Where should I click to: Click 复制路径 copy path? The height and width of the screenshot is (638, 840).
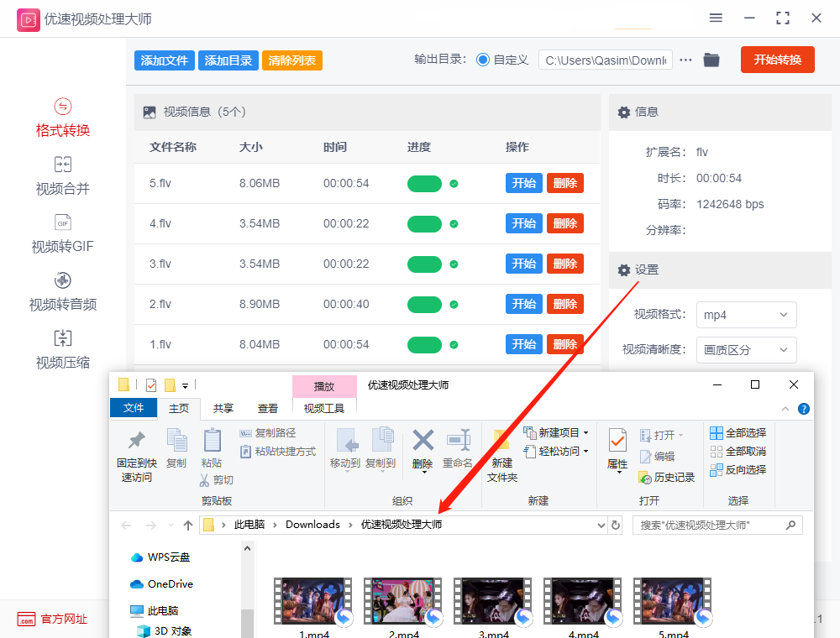267,432
